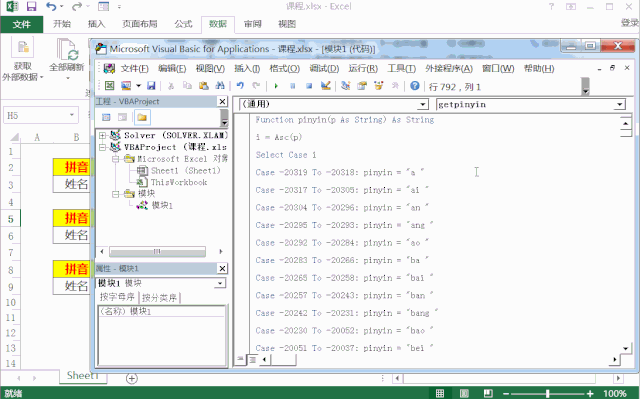Run the macro with green play icon
640x399 pixels.
coord(276,86)
